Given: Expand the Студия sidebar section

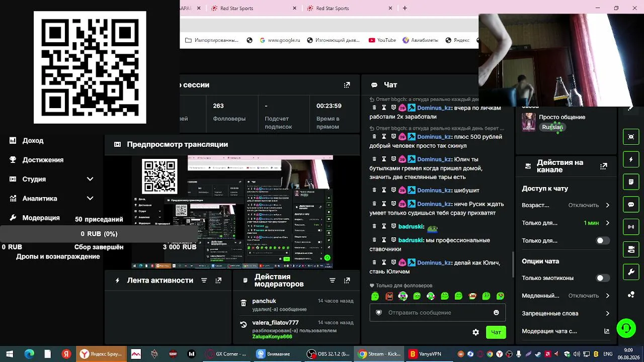Looking at the screenshot, I should (90, 179).
